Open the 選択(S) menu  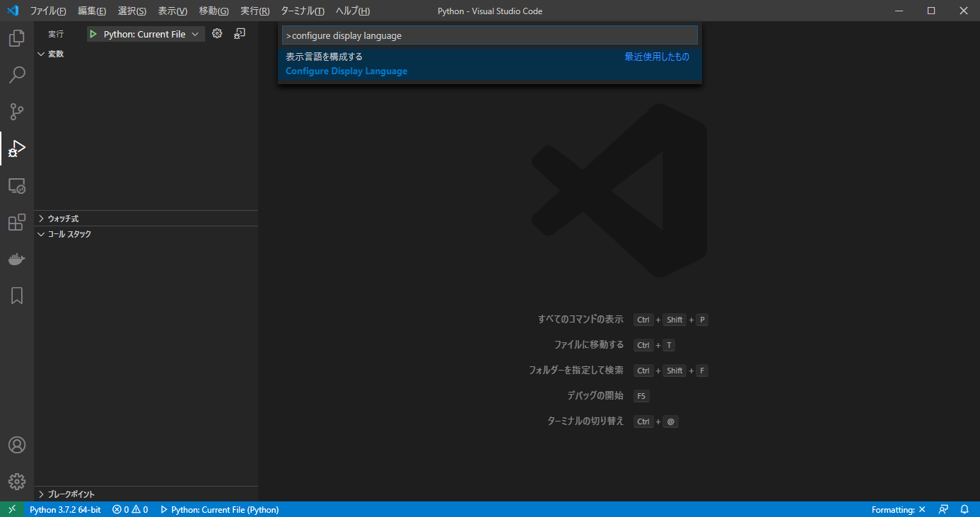coord(132,11)
